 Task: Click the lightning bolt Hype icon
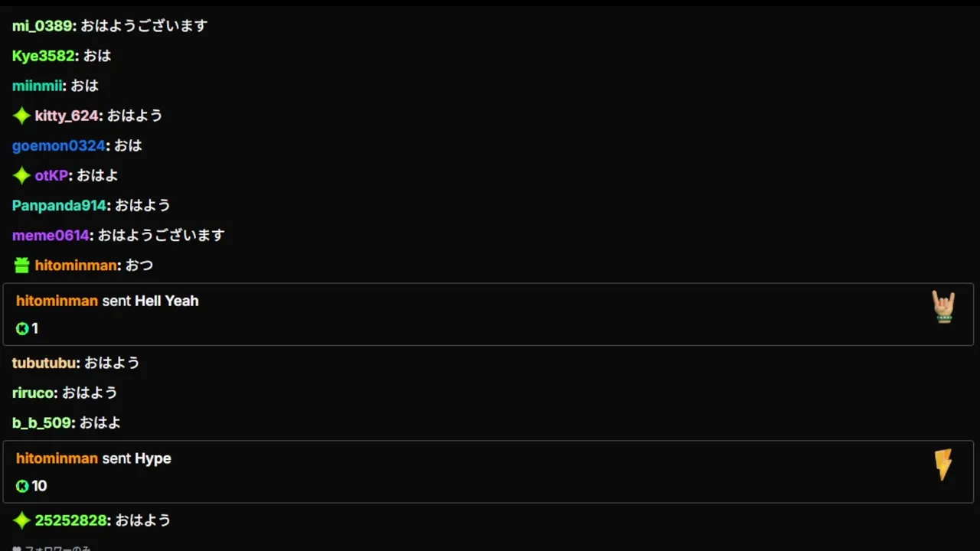pyautogui.click(x=943, y=465)
